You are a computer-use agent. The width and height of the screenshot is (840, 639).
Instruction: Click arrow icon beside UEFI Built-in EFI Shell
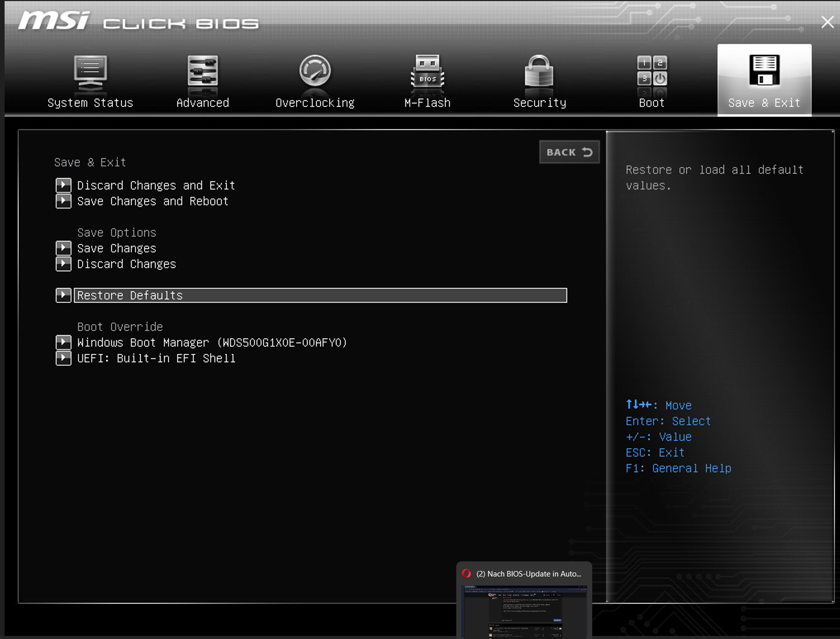point(63,358)
